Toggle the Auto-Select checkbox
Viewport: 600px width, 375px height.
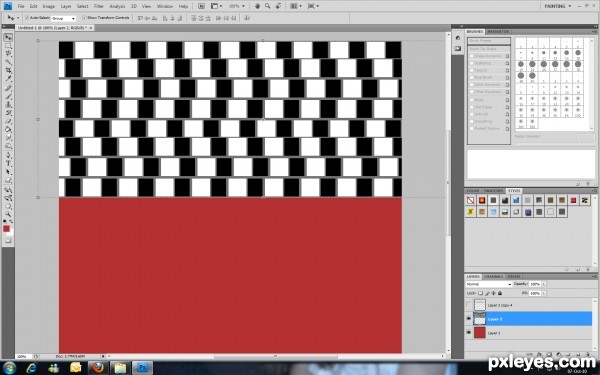(x=27, y=18)
